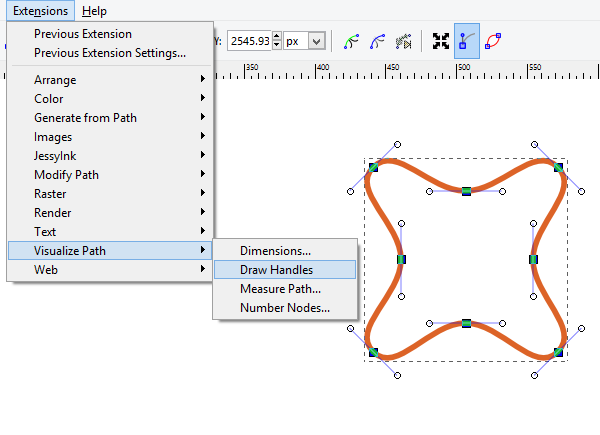Click the path effect parameter icon
Screen dimensions: 600x435
[x=403, y=41]
